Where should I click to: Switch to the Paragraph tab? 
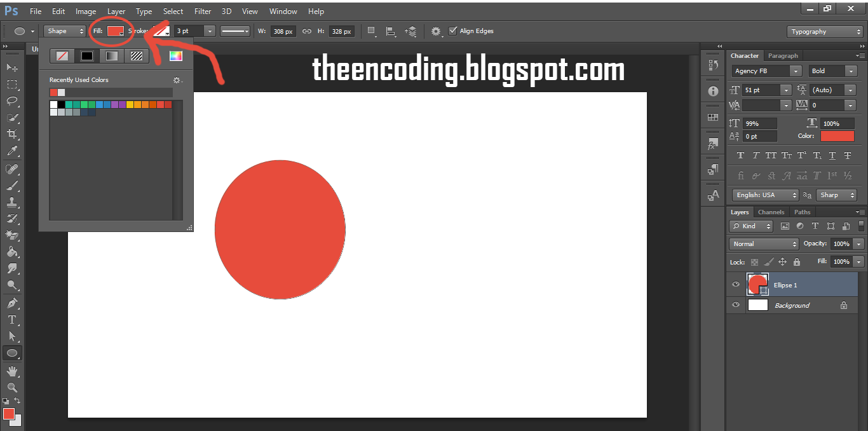pyautogui.click(x=783, y=56)
